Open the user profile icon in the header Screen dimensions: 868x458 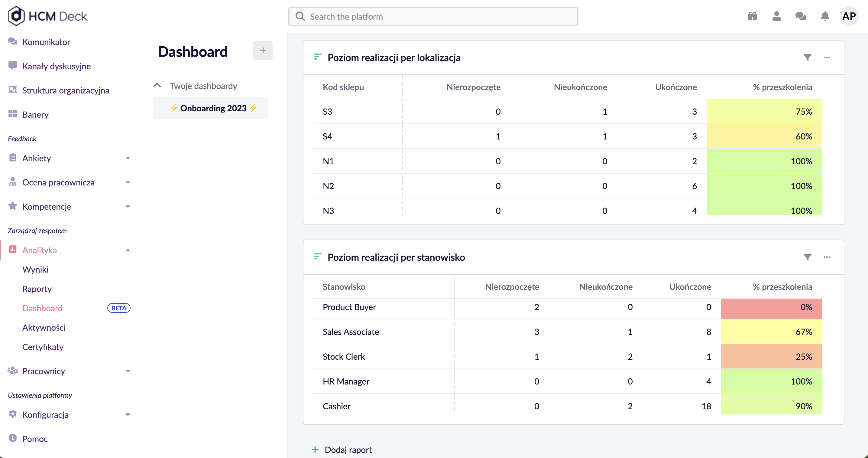coord(777,16)
